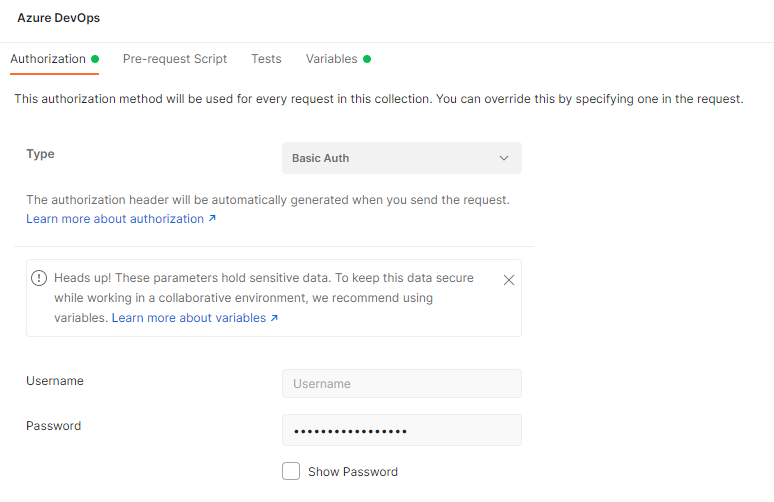Click the Show Password label
Viewport: 774px width, 502px height.
tap(353, 472)
